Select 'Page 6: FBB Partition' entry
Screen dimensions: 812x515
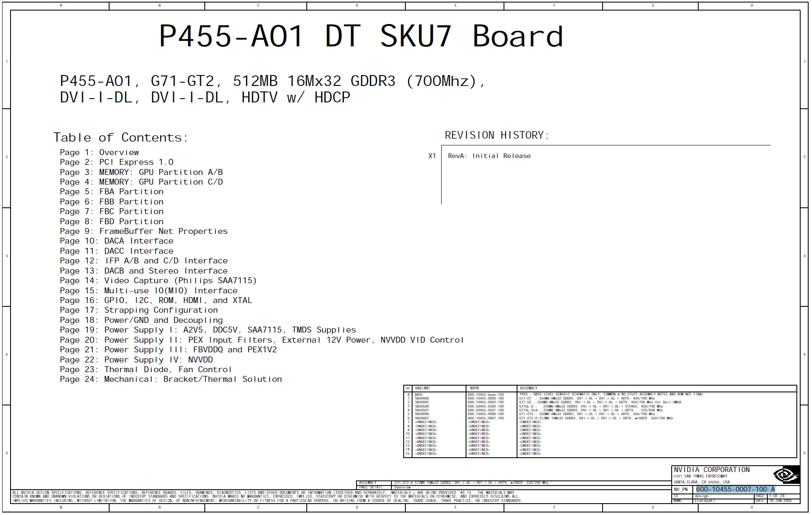pos(112,202)
